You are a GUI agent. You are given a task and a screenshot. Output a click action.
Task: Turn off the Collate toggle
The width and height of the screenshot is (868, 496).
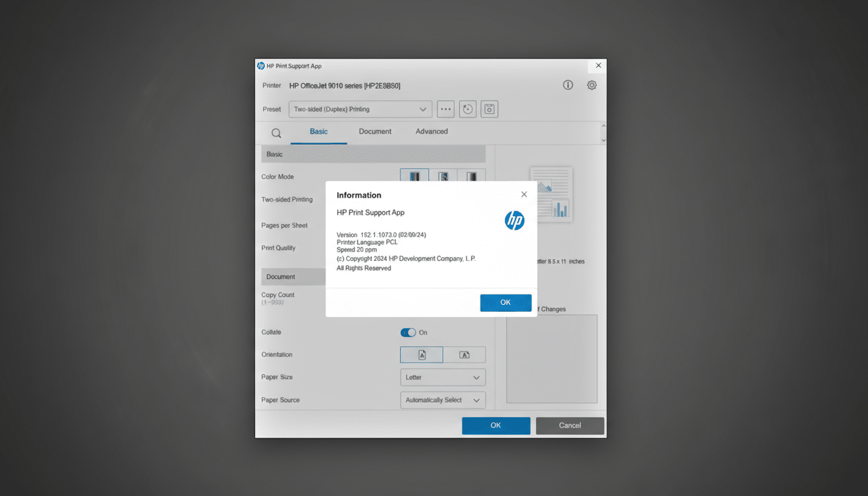[408, 332]
